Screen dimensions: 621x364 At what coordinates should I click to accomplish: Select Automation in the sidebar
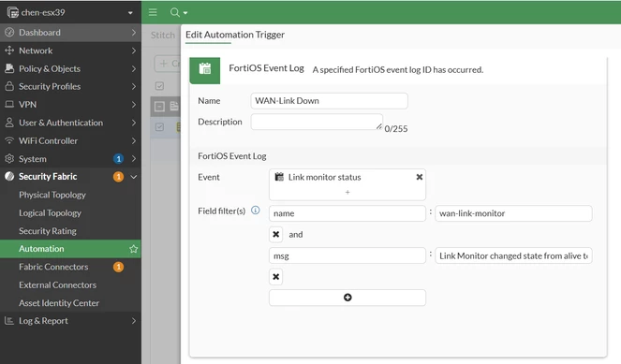[70, 249]
